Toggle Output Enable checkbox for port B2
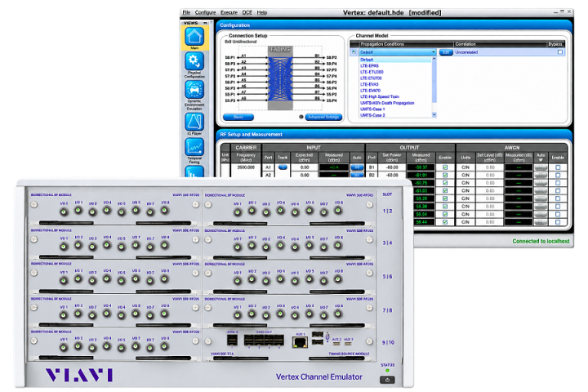The image size is (588, 392). click(445, 176)
